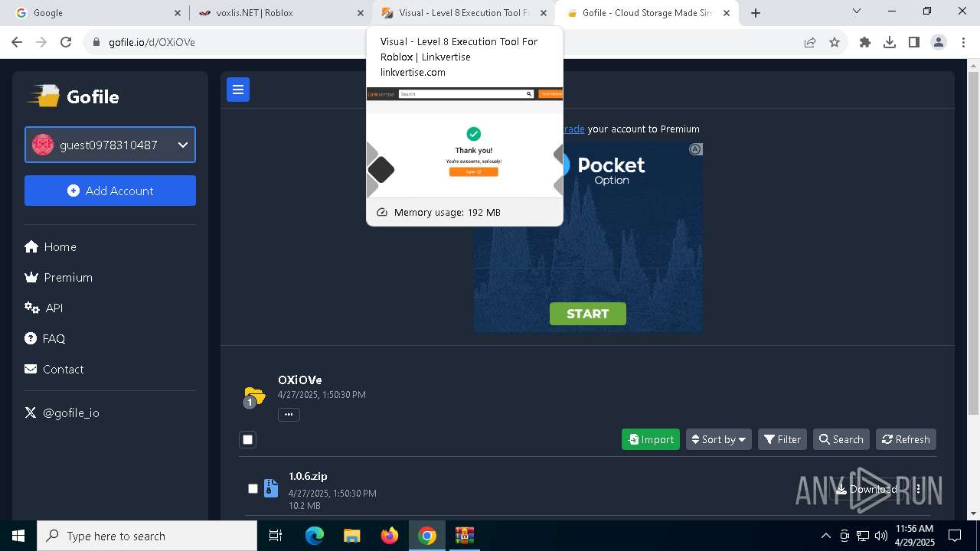Open Firefox from taskbar
Viewport: 980px width, 551px height.
click(x=390, y=536)
